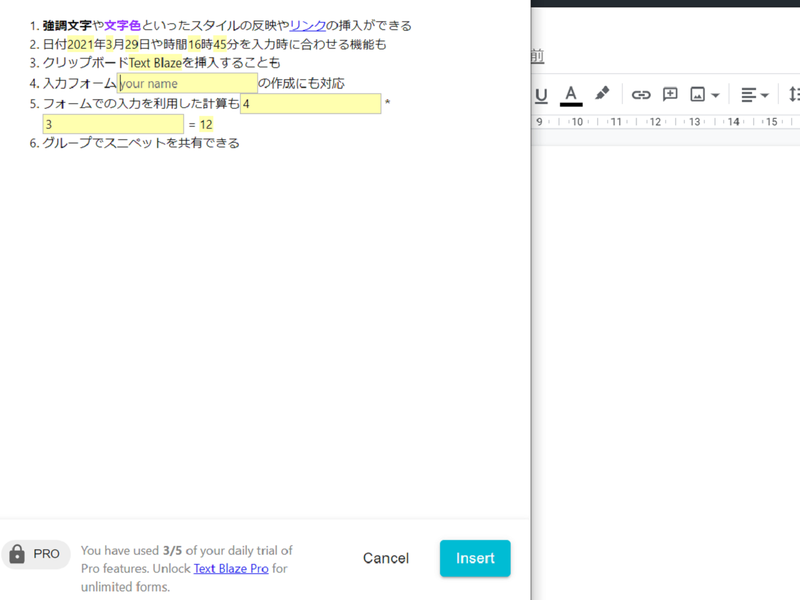Viewport: 800px width, 600px height.
Task: Click the your name input field
Action: pos(186,83)
